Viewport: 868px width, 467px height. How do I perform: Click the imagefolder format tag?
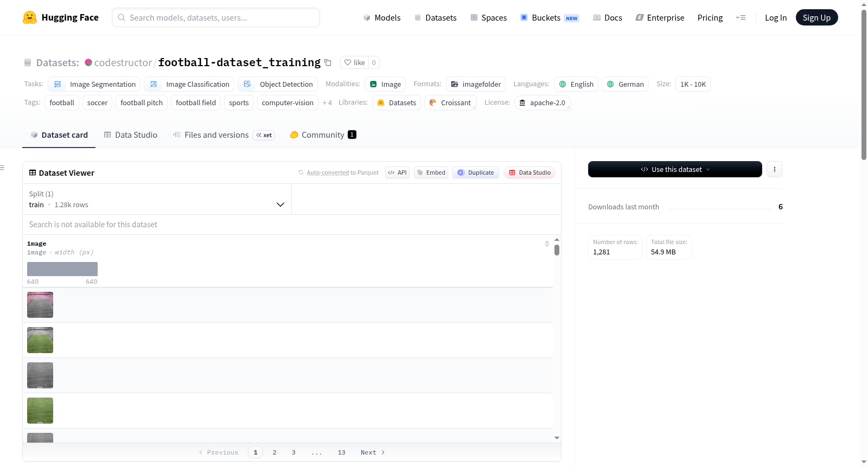(476, 84)
